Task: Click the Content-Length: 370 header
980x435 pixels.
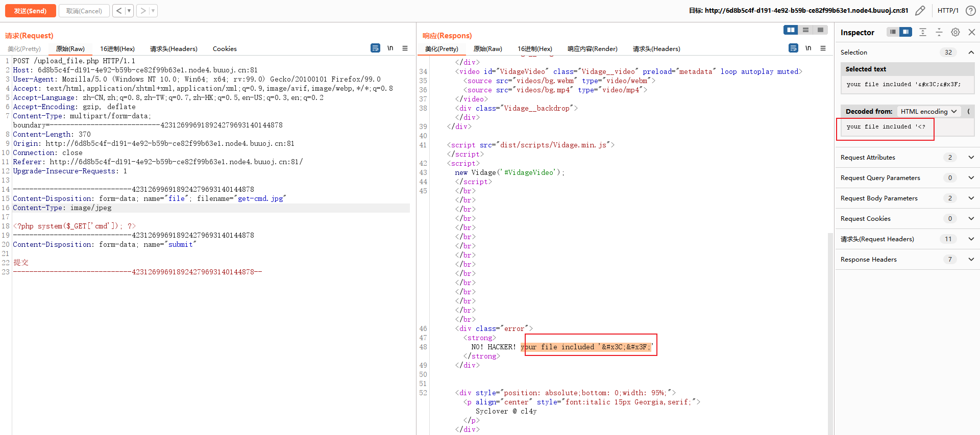Action: 52,134
